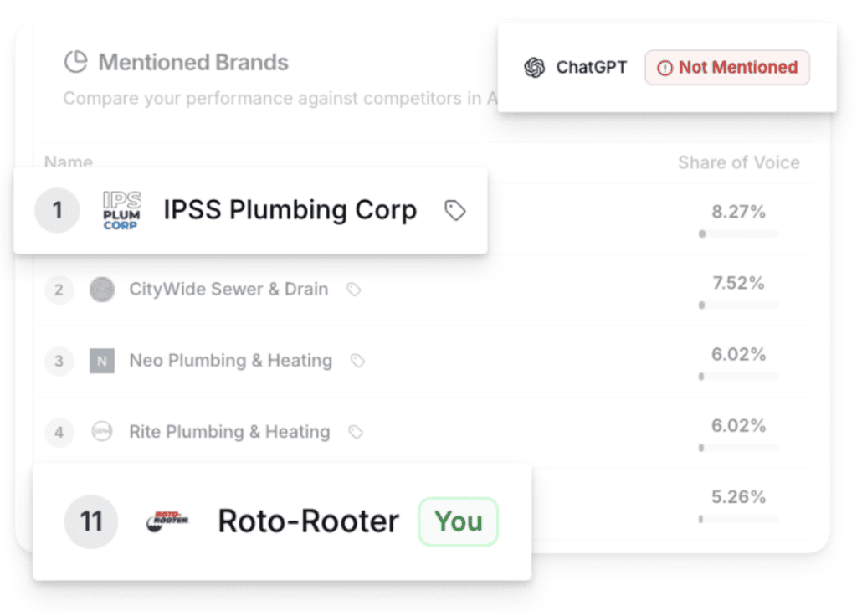
Task: Click the green 'You' badge
Action: click(458, 521)
